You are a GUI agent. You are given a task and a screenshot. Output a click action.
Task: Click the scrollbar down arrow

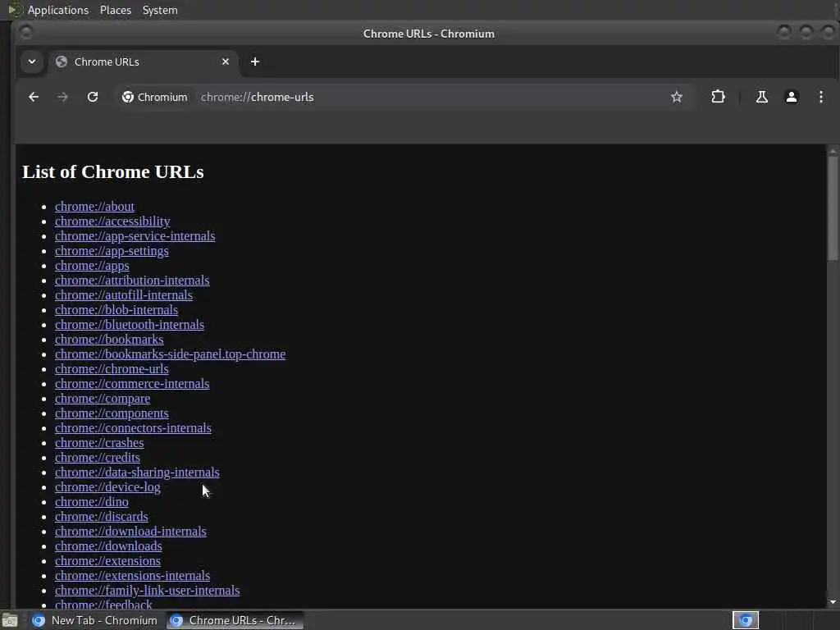point(833,602)
